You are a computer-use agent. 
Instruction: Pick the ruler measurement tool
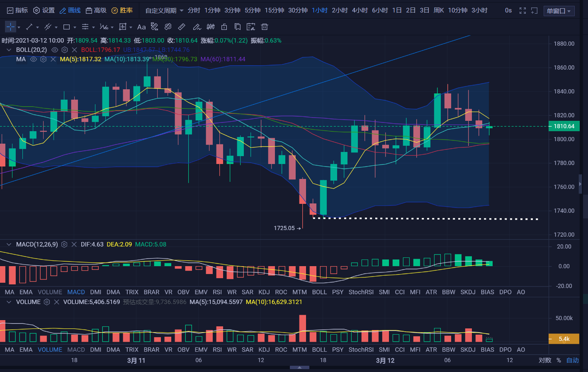point(182,27)
